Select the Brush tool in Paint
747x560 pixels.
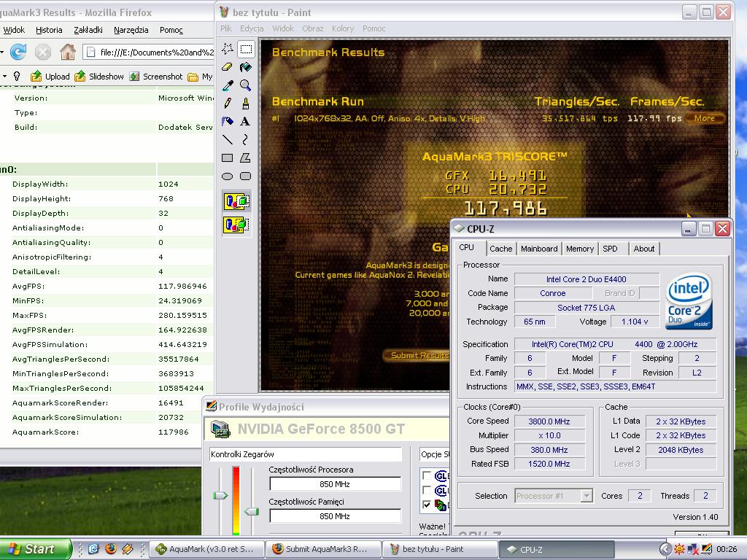pos(246,104)
